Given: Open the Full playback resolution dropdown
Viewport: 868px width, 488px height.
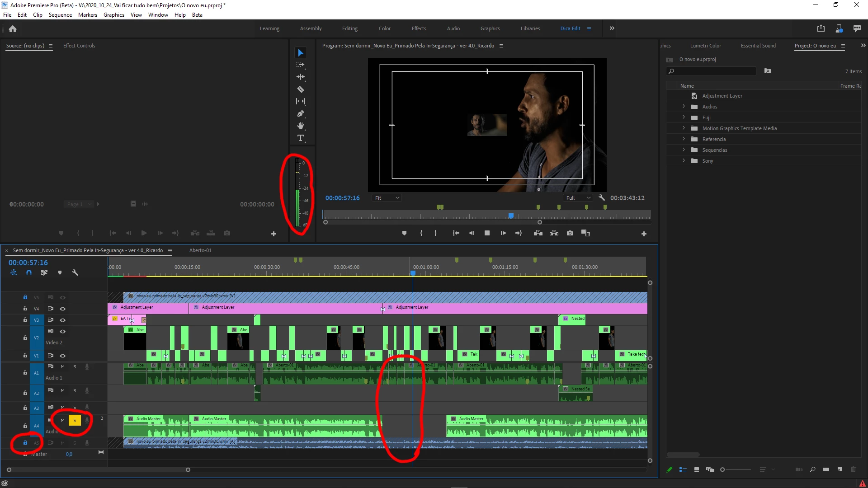Looking at the screenshot, I should pos(578,198).
